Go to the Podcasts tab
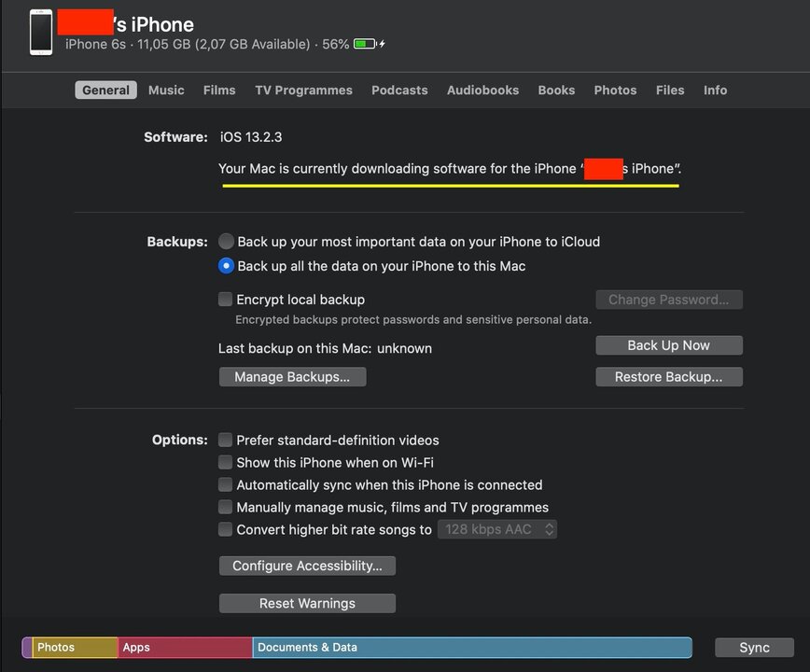This screenshot has height=672, width=810. 399,90
